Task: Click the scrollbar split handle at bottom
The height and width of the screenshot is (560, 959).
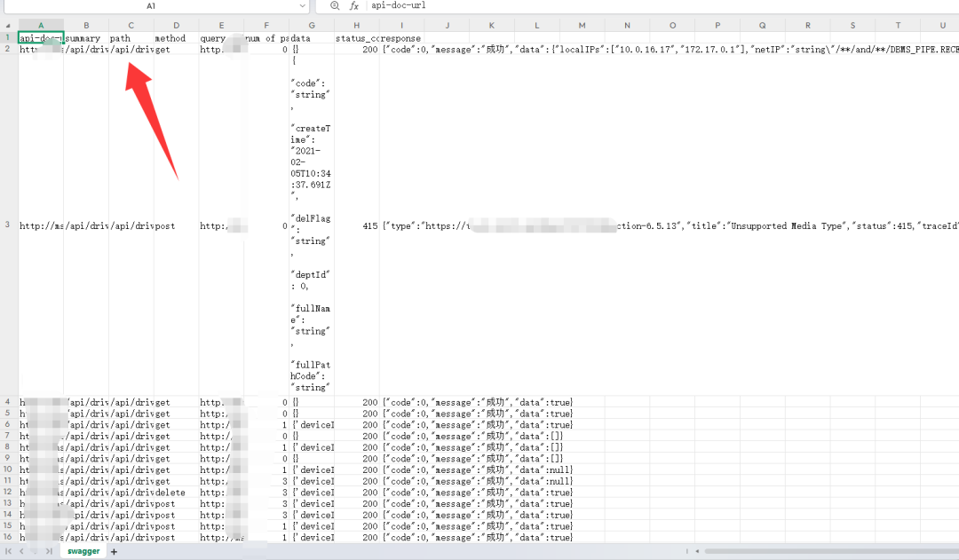Action: (686, 551)
